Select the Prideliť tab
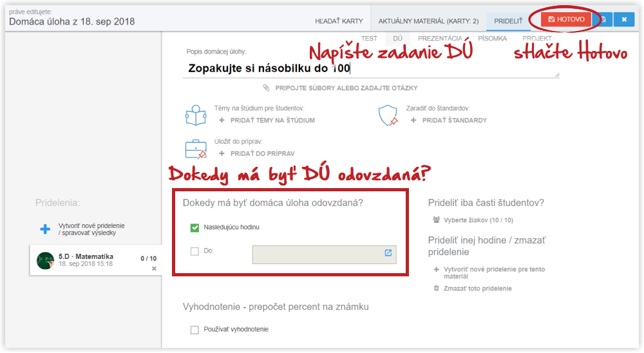 coord(508,21)
